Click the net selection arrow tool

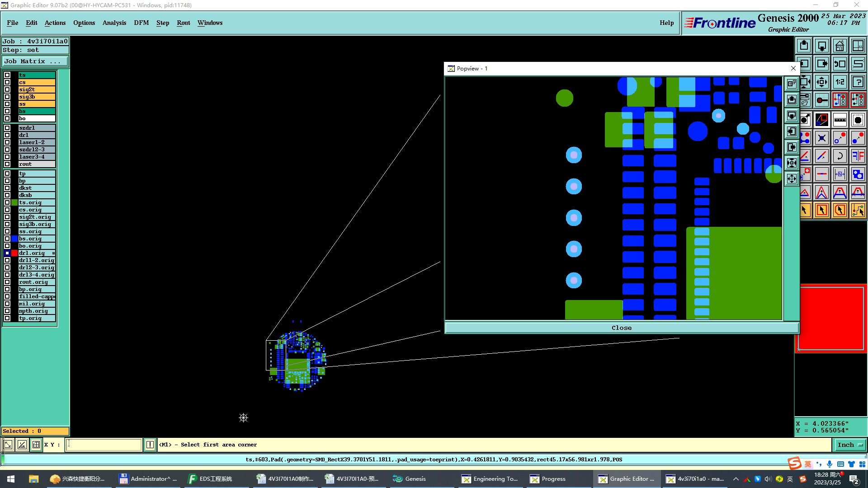pyautogui.click(x=858, y=210)
